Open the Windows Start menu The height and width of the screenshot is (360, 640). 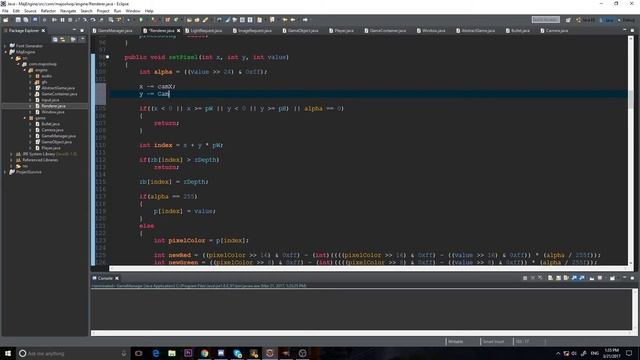click(8, 353)
